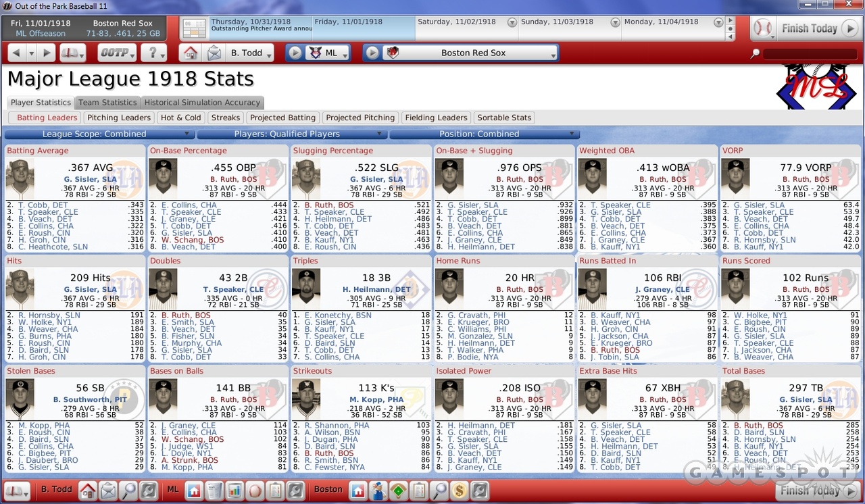Select the Pitching Leaders button
This screenshot has height=504, width=865.
click(119, 118)
